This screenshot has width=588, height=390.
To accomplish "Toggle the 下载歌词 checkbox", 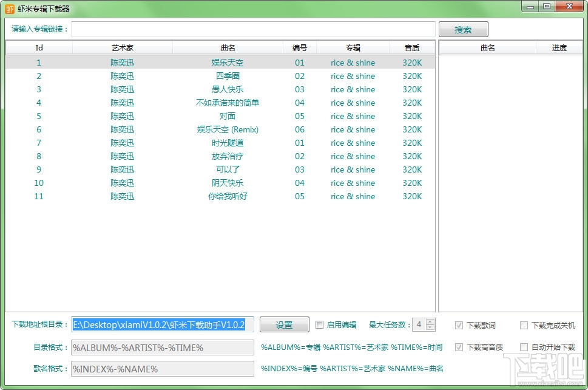I will [x=459, y=325].
